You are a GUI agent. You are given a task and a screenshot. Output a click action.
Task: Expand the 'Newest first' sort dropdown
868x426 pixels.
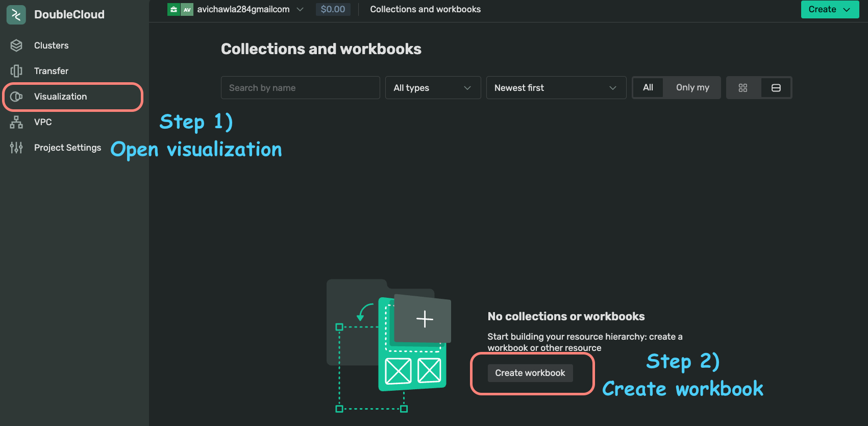point(556,88)
